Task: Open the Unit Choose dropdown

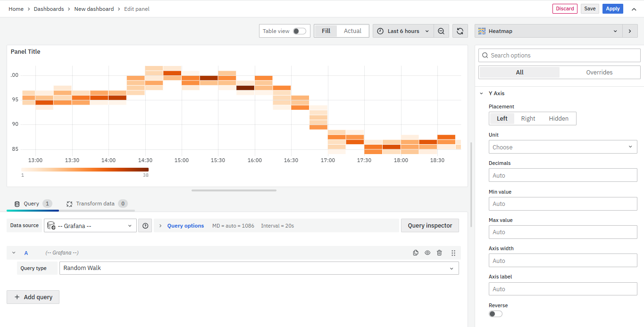Action: (x=562, y=147)
